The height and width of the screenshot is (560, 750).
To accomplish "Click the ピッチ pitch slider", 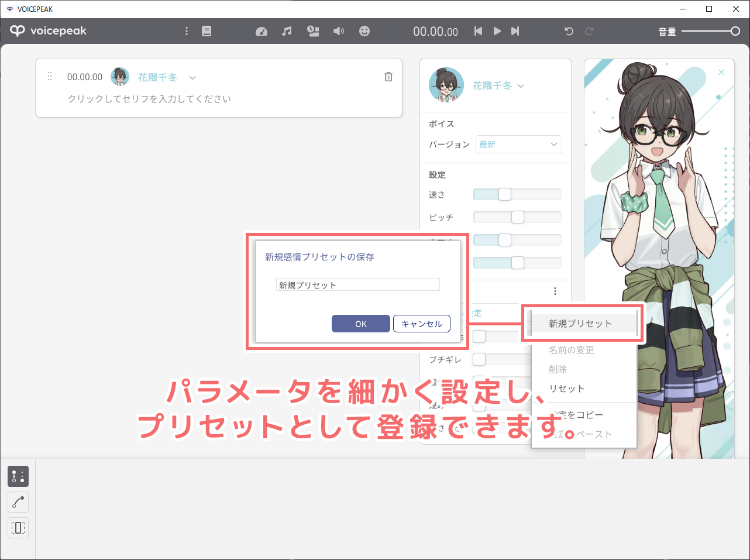I will tap(517, 217).
